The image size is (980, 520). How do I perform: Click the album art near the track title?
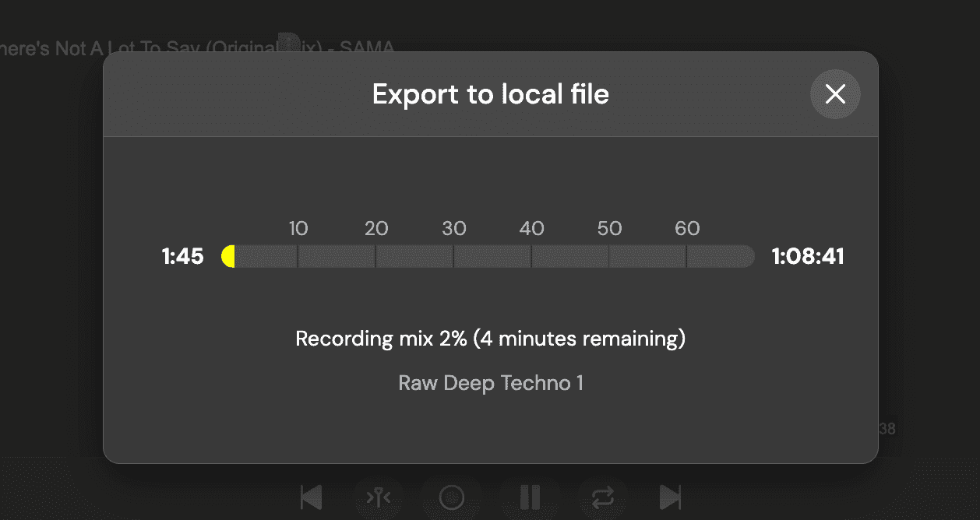coord(287,43)
